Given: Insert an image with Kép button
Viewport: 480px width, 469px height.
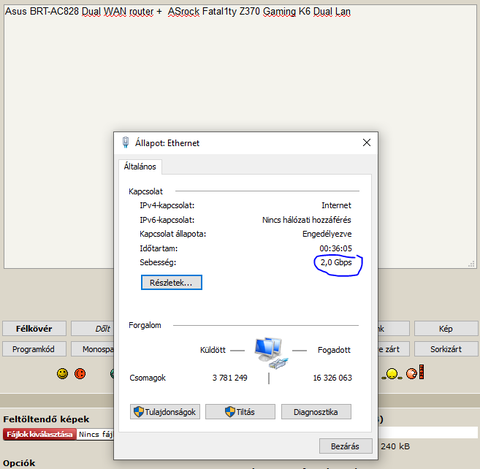Looking at the screenshot, I should 446,329.
